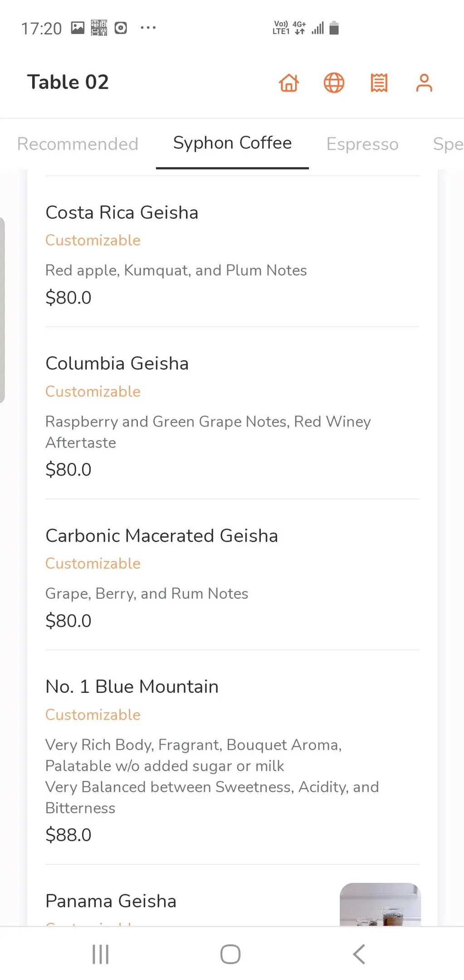Screen dimensions: 464x980
Task: Tap the gray side handle on left edge
Action: (2, 310)
